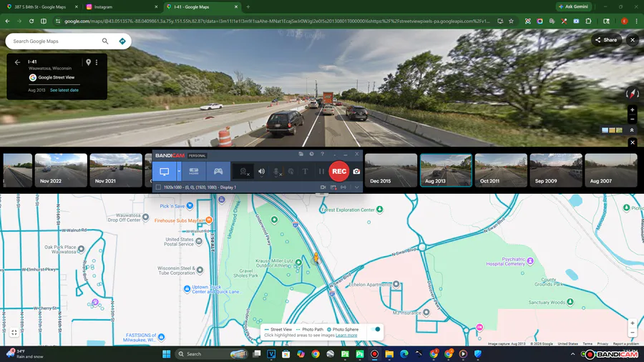This screenshot has width=644, height=362.
Task: Open a new browser tab
Action: [248, 7]
